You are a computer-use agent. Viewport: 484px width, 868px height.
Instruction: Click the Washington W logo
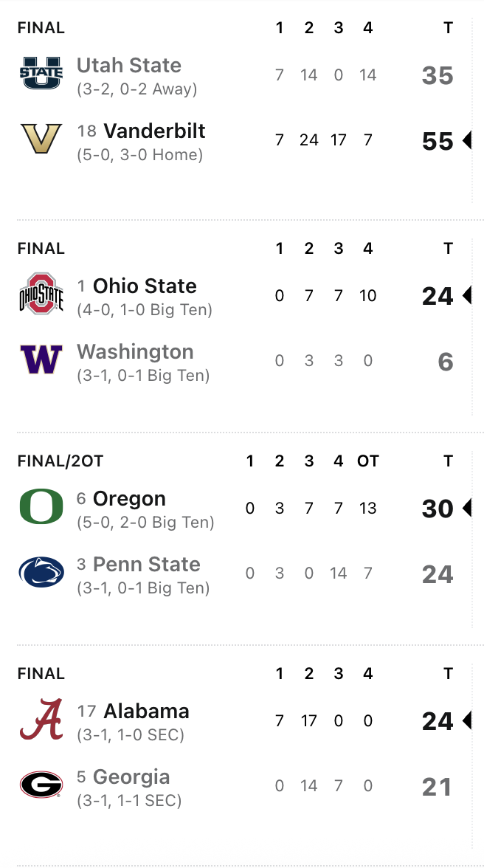[41, 359]
